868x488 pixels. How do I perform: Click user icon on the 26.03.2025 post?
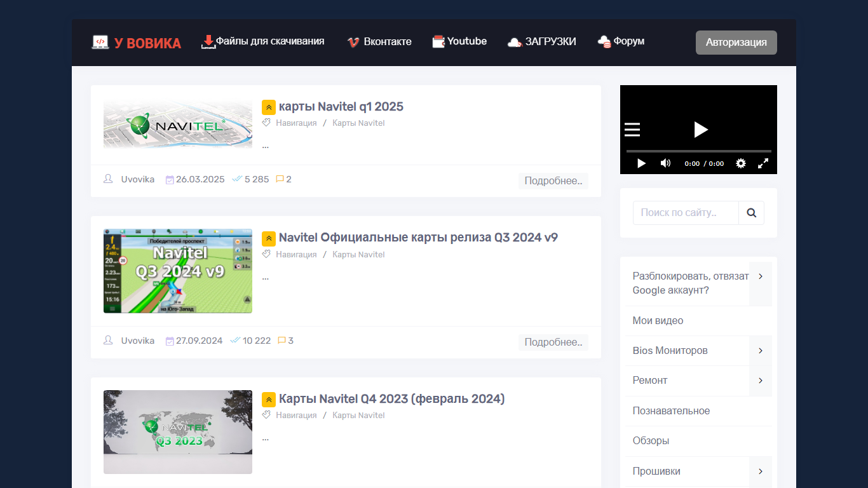point(108,179)
